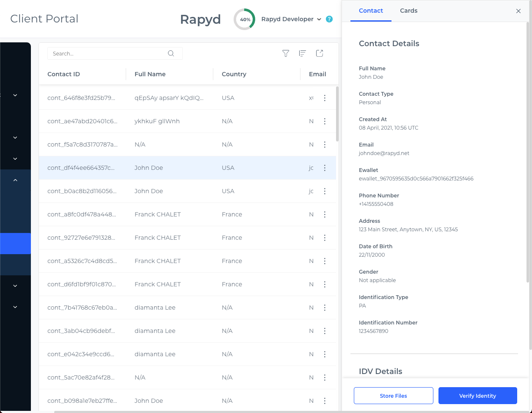Click contact ID cont_e042c34e9ccd6
This screenshot has width=532, height=413.
(x=81, y=354)
